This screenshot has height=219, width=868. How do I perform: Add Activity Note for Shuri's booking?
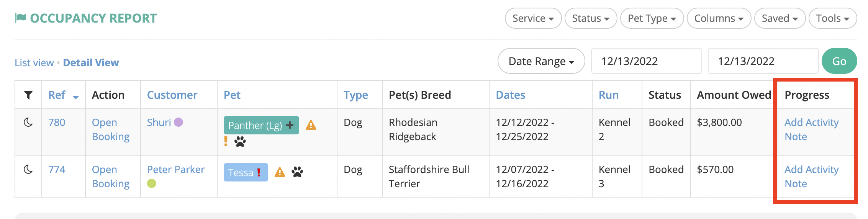coord(812,129)
